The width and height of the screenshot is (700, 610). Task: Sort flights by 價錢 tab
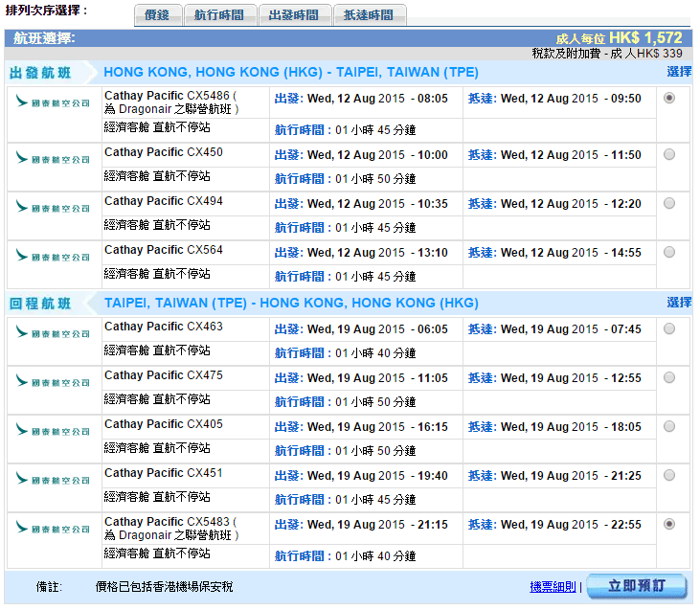click(155, 15)
